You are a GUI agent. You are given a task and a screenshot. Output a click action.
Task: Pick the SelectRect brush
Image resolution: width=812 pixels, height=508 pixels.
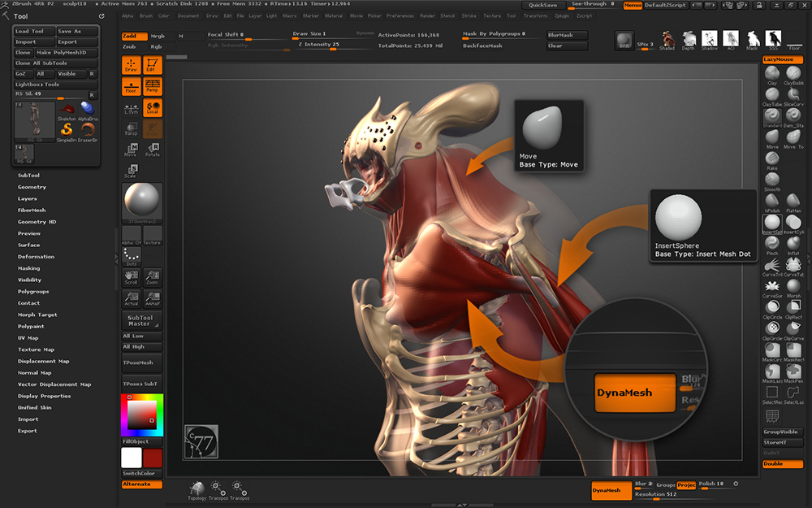[772, 394]
